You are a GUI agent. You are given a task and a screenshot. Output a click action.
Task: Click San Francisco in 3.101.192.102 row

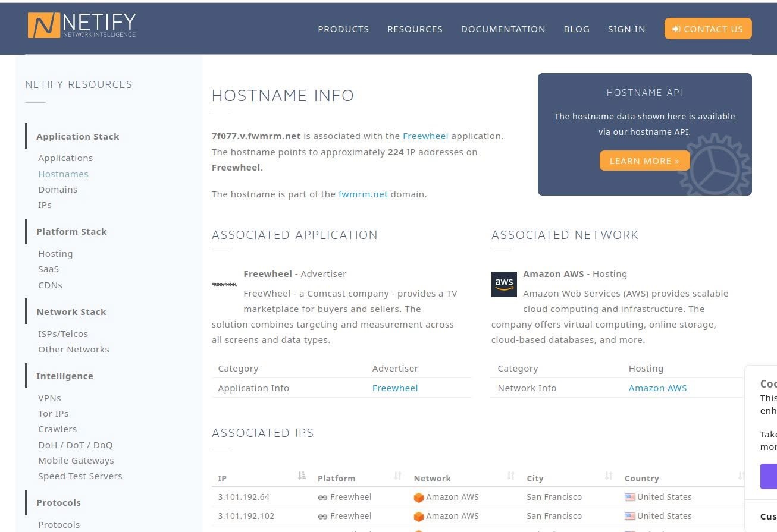point(554,516)
